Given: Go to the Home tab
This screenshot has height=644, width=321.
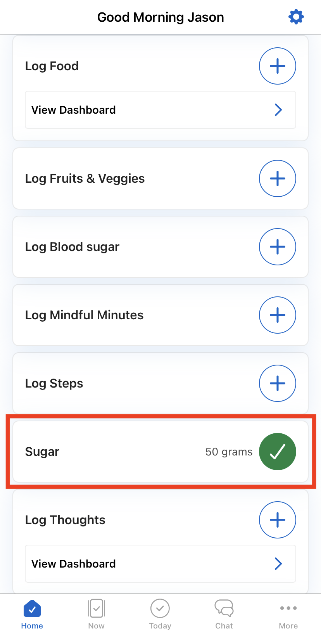Looking at the screenshot, I should click(x=32, y=614).
